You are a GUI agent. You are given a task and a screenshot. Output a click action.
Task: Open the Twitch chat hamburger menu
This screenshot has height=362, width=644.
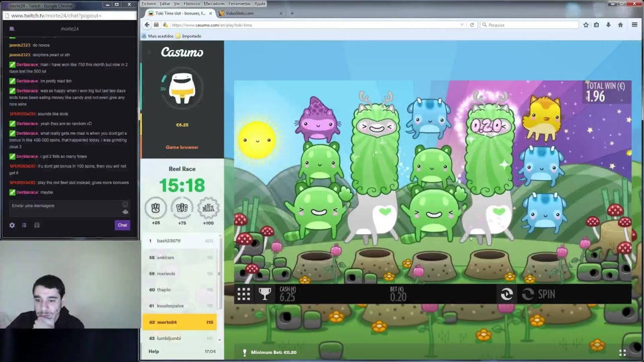coord(12,29)
